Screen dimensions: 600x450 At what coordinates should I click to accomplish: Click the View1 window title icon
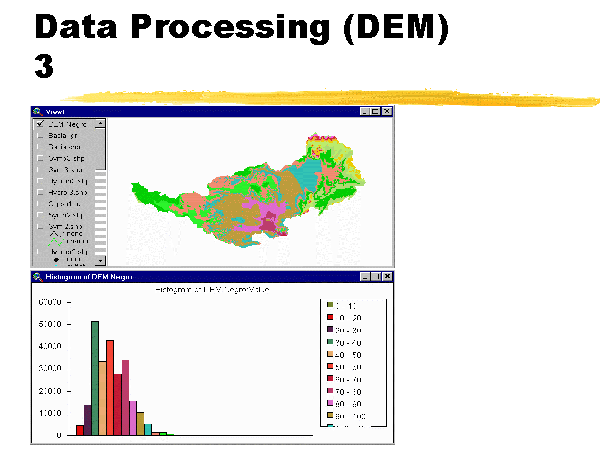[x=38, y=112]
